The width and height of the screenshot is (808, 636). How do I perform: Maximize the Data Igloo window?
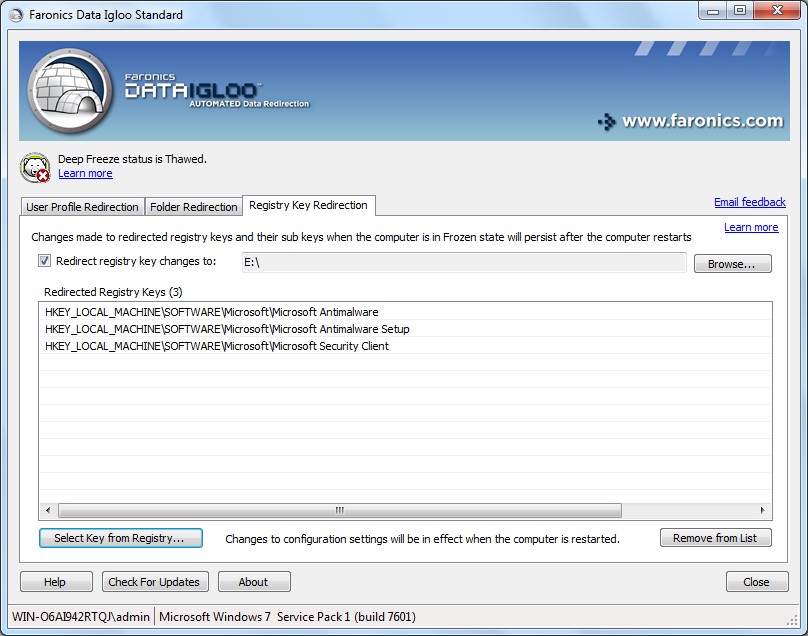pyautogui.click(x=740, y=11)
